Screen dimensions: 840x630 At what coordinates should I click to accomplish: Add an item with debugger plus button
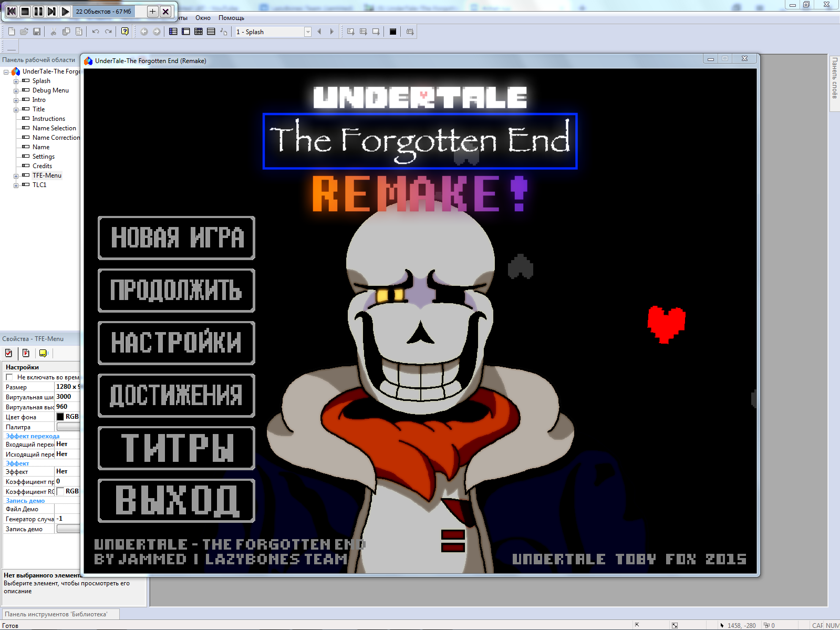(152, 11)
